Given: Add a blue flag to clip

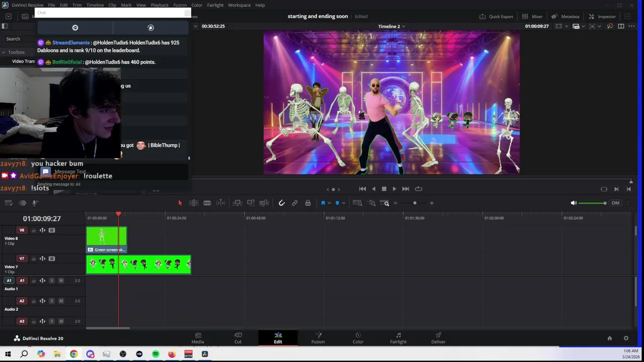Looking at the screenshot, I should point(323,203).
